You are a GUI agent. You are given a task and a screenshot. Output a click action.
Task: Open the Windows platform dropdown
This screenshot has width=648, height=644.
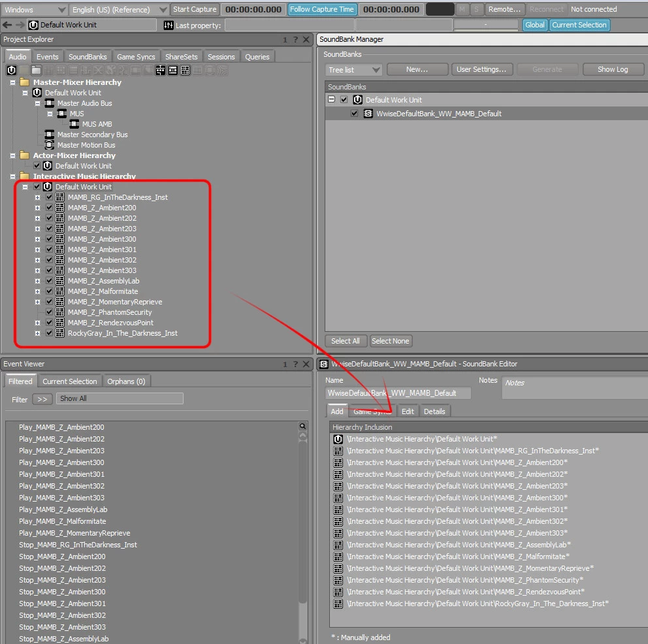click(34, 10)
